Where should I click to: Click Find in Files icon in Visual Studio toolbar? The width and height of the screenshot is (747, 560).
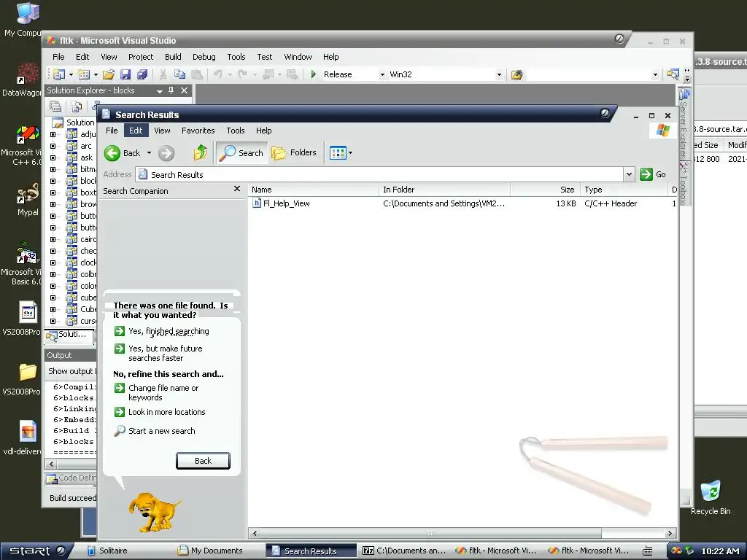[517, 75]
